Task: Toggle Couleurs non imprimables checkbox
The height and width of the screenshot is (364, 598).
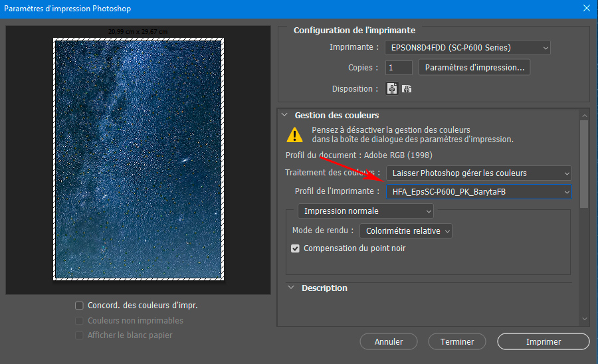Action: pos(80,321)
